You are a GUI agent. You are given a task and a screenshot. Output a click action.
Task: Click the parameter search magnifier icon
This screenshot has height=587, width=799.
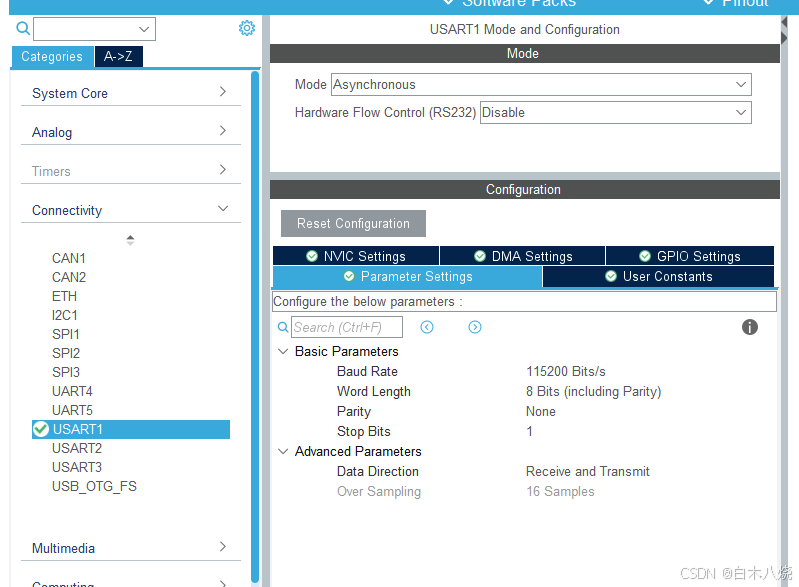[283, 327]
